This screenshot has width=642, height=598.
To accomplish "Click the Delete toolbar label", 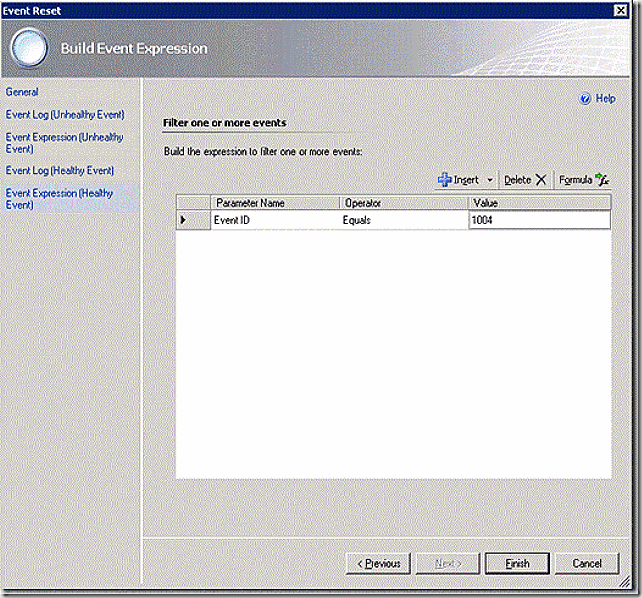I will point(518,180).
